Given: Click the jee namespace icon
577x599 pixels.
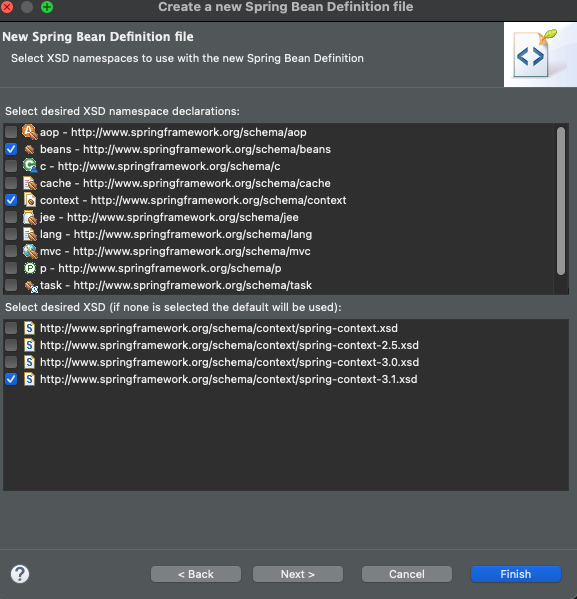Looking at the screenshot, I should click(29, 217).
